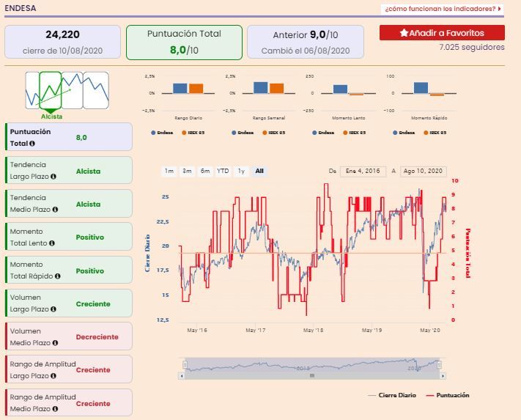
Task: Click info icon for Momento Total Rápido
Action: [x=57, y=276]
